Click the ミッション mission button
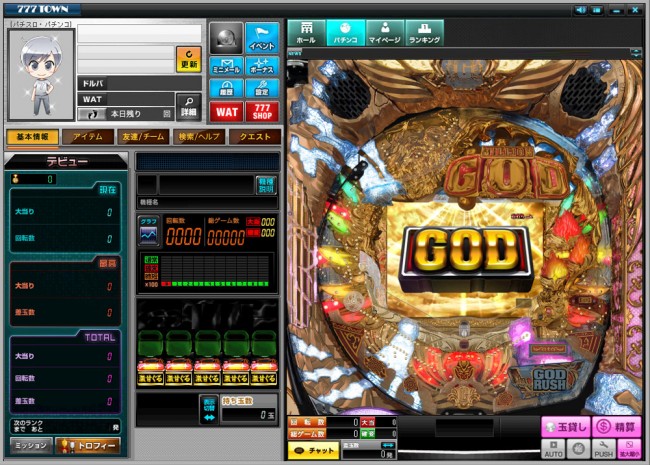 click(31, 446)
